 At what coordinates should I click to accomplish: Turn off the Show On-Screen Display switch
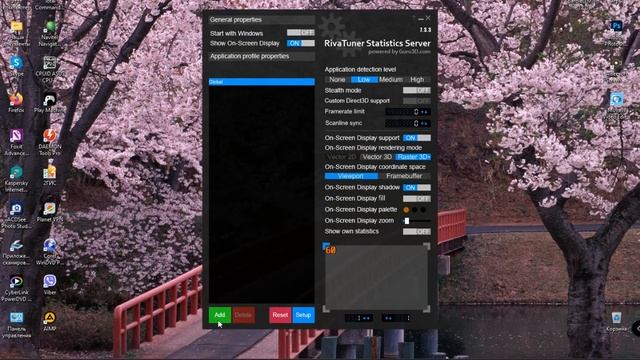[300, 43]
